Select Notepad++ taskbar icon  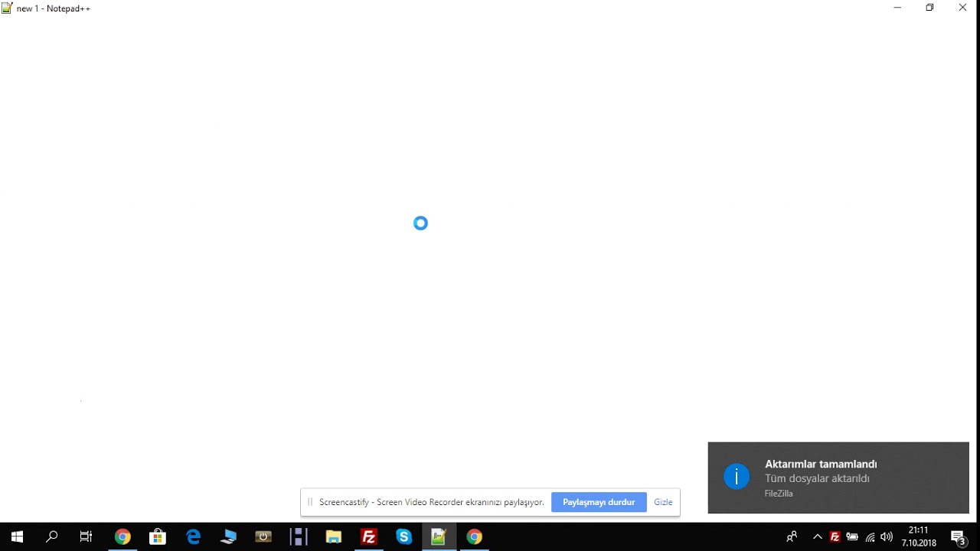pyautogui.click(x=439, y=536)
